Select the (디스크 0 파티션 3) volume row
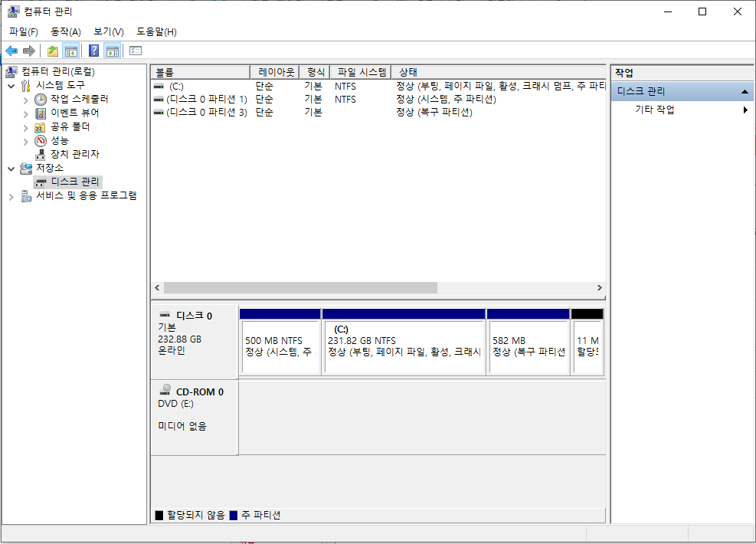The image size is (756, 544). (x=378, y=113)
